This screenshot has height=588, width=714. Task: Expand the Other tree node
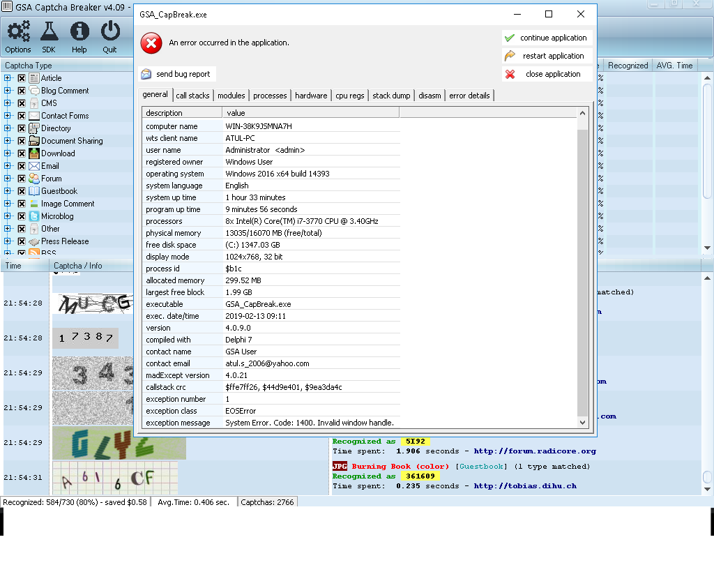7,229
